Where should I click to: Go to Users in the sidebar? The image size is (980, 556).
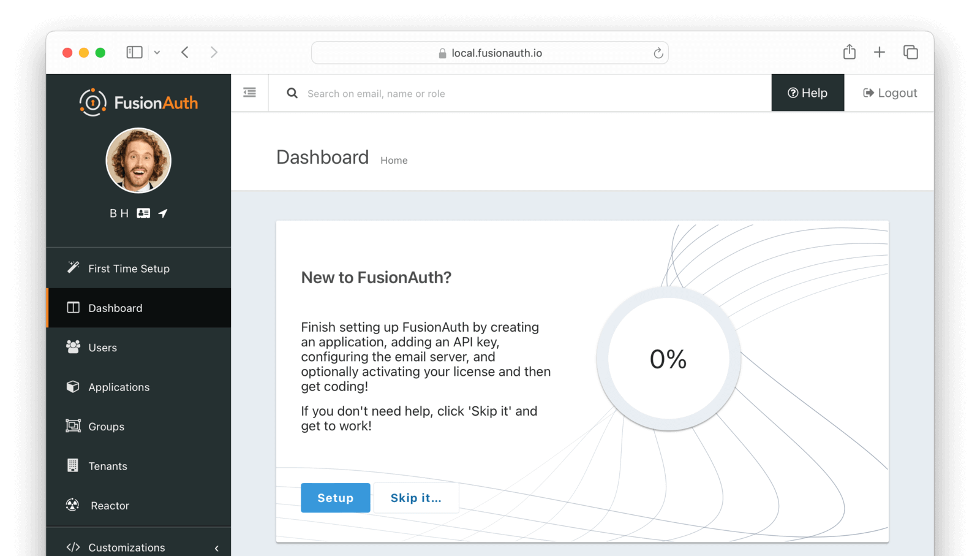click(x=139, y=348)
